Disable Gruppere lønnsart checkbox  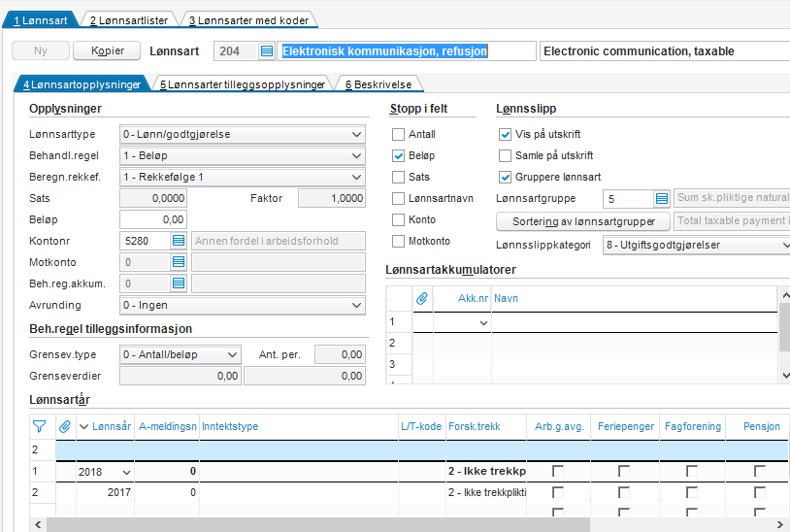click(505, 177)
